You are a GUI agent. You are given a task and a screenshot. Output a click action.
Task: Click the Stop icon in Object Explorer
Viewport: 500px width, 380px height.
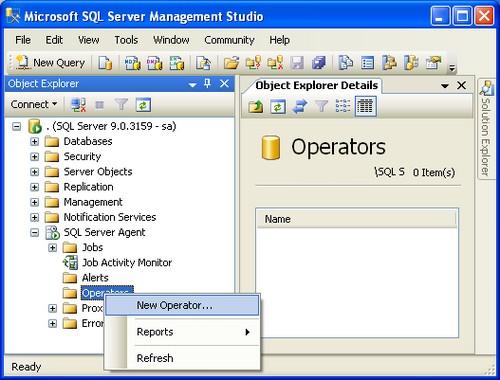(99, 105)
